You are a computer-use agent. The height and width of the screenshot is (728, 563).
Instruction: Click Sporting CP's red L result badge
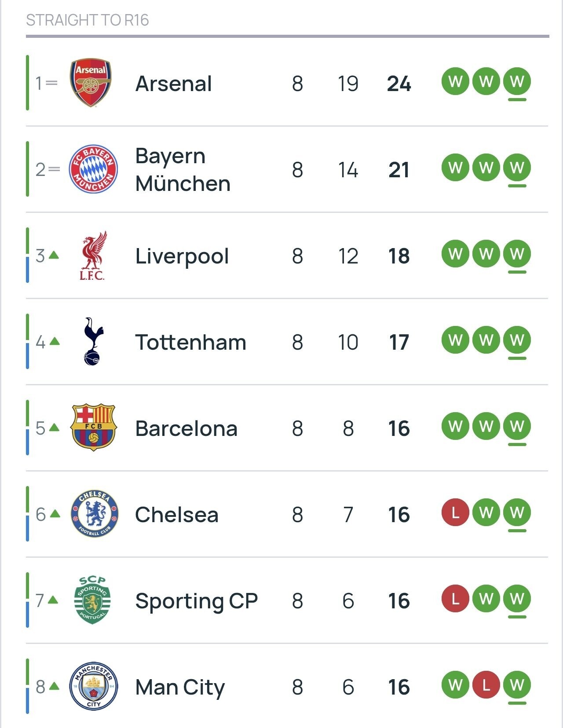point(455,599)
